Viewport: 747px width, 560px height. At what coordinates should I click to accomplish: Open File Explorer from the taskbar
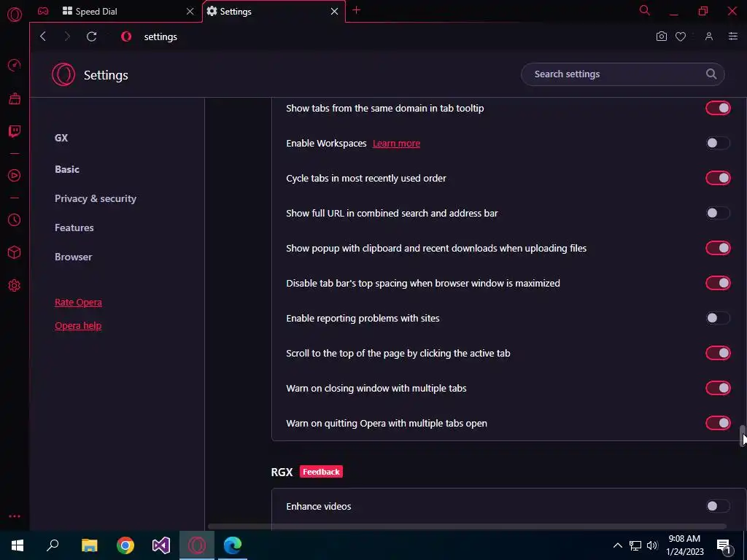pos(89,545)
